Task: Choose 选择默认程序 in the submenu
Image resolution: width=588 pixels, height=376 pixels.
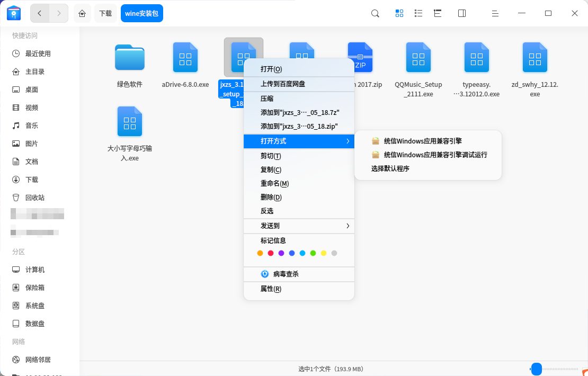Action: pos(428,169)
